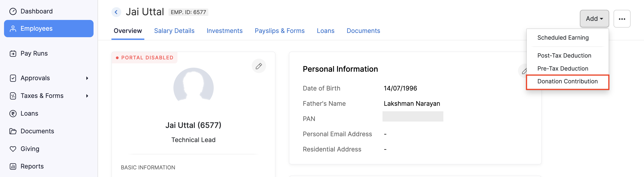Click the Approvals checkmark icon

coord(13,78)
